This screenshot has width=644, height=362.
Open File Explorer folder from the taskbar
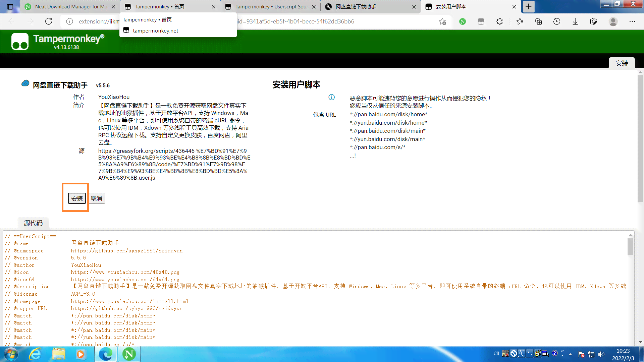pos(59,354)
